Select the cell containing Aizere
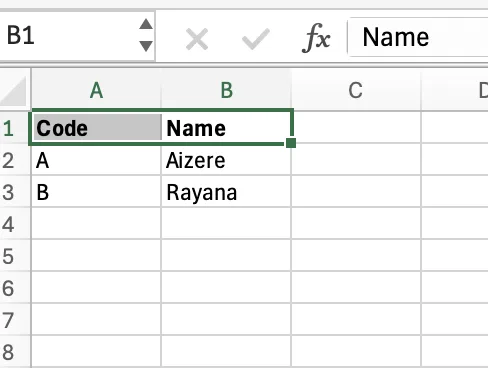 [x=226, y=160]
